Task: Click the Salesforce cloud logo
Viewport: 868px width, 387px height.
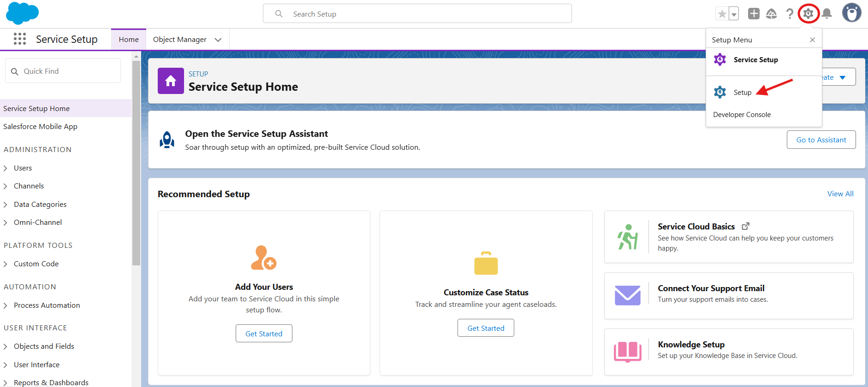Action: (x=22, y=13)
